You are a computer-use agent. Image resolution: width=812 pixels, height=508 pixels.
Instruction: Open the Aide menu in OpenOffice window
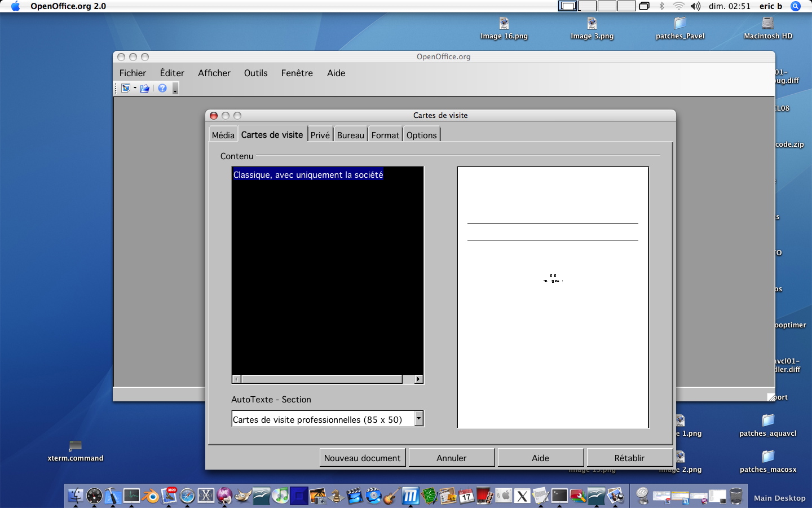[336, 73]
